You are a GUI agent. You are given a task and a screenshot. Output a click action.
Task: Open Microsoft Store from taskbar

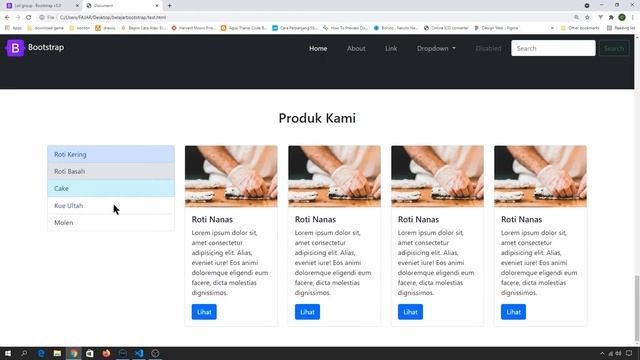(90, 353)
